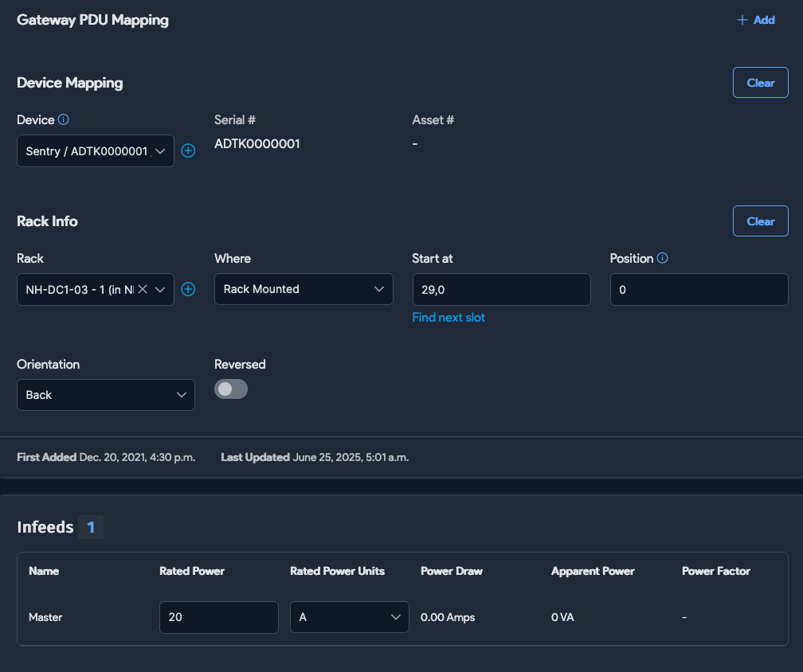Click the plus icon next to Device dropdown
Image resolution: width=803 pixels, height=672 pixels.
[x=188, y=150]
